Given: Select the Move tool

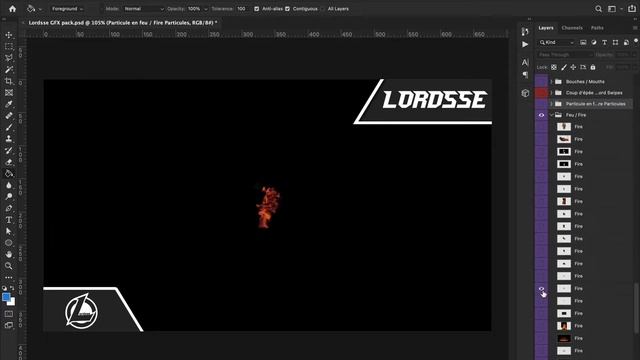Looking at the screenshot, I should pos(9,35).
